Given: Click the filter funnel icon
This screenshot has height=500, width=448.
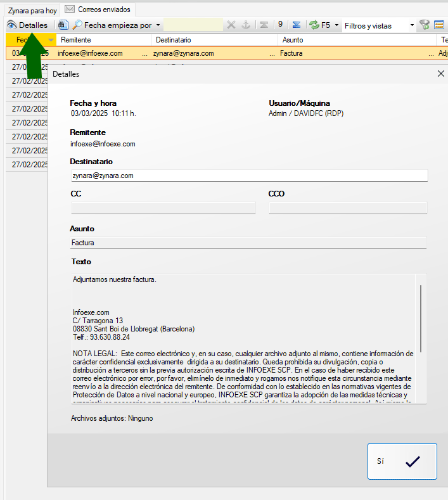Looking at the screenshot, I should [x=425, y=25].
